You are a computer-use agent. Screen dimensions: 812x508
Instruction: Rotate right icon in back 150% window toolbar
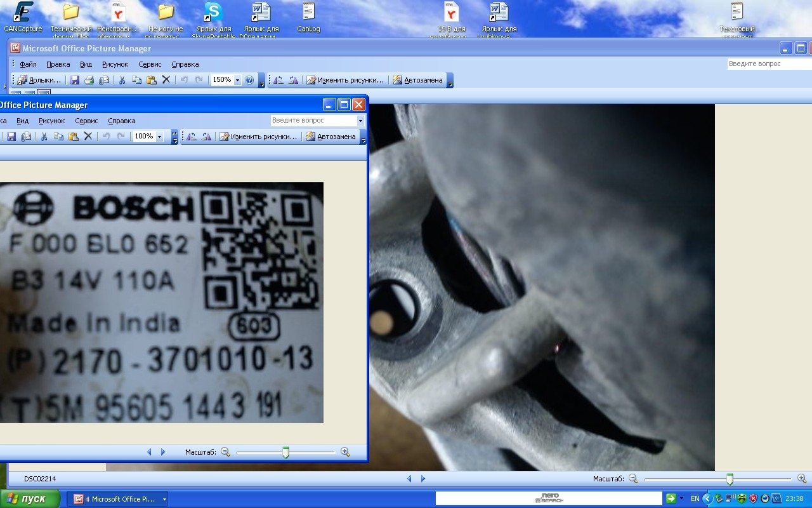293,81
